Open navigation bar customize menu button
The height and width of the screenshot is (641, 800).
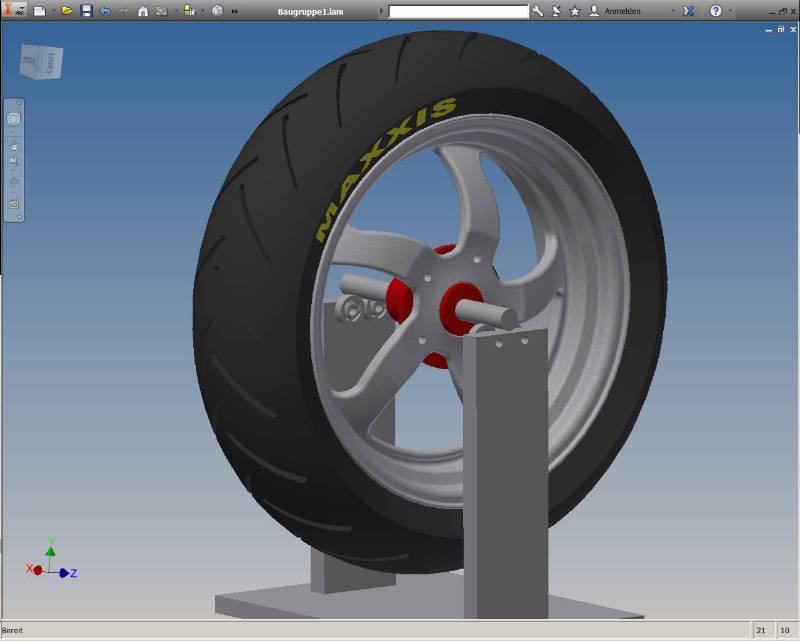pos(19,217)
